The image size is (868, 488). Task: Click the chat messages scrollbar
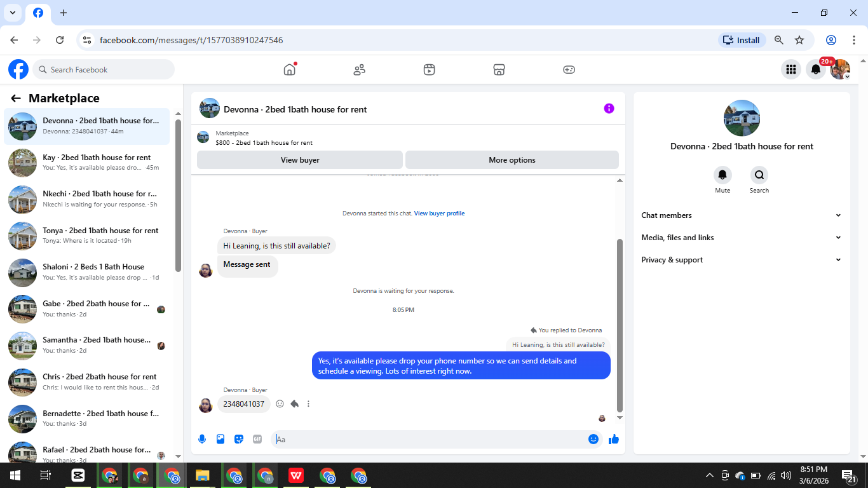tap(620, 325)
